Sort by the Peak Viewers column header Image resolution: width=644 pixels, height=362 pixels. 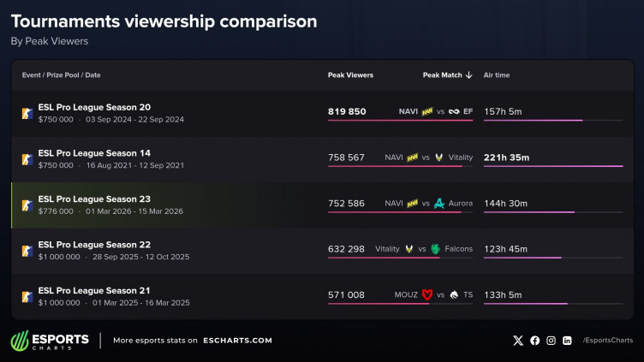350,75
